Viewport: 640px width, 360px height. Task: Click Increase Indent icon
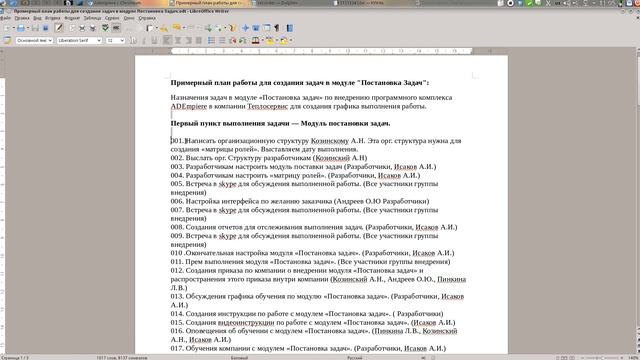[243, 40]
